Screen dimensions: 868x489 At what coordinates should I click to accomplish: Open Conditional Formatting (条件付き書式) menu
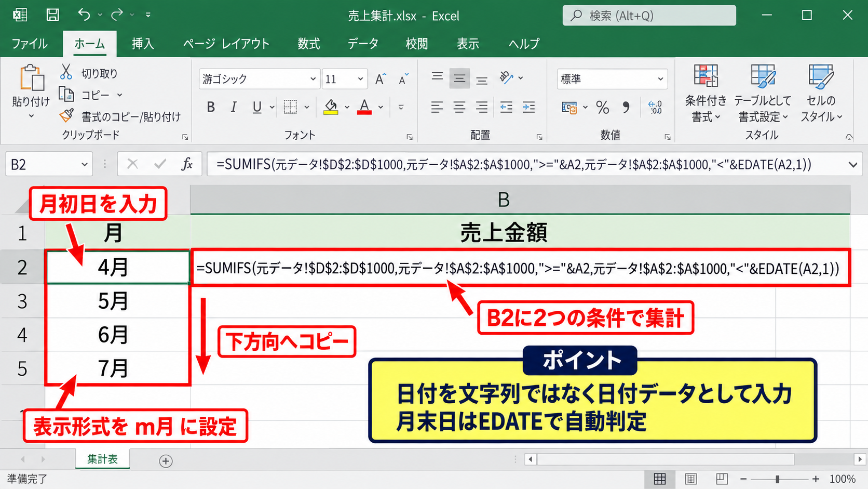pos(706,94)
